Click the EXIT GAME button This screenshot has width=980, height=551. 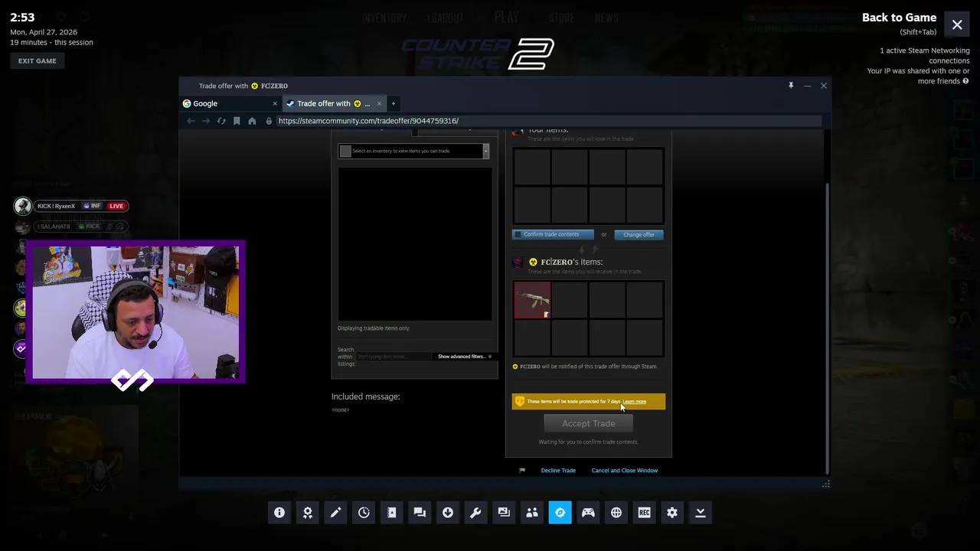click(38, 61)
